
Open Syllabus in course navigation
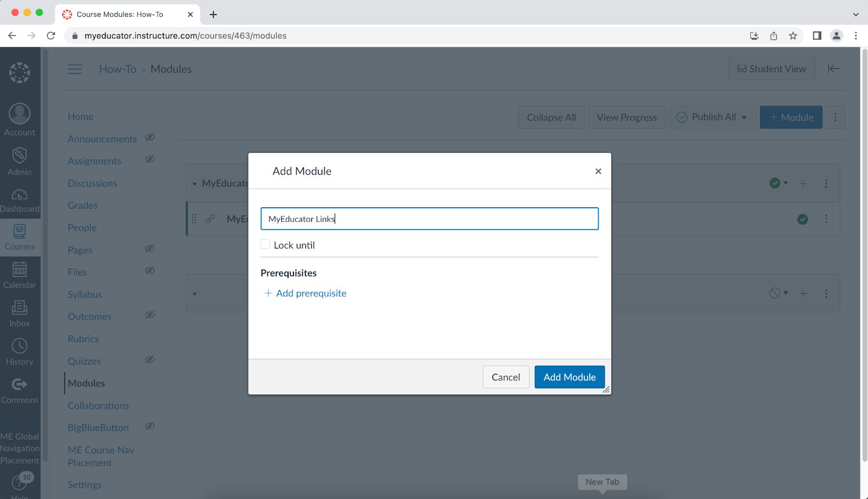(85, 295)
